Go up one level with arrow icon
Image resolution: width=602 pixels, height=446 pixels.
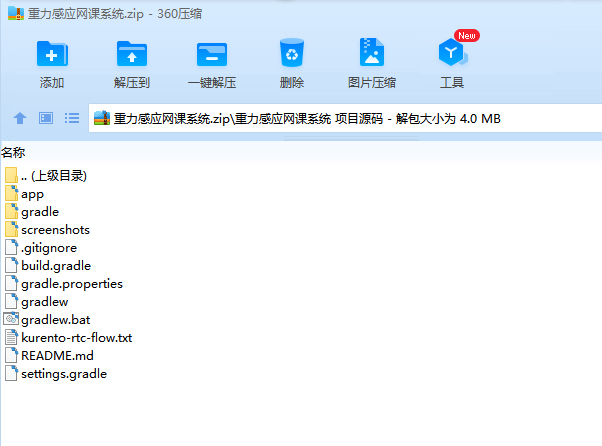(20, 118)
